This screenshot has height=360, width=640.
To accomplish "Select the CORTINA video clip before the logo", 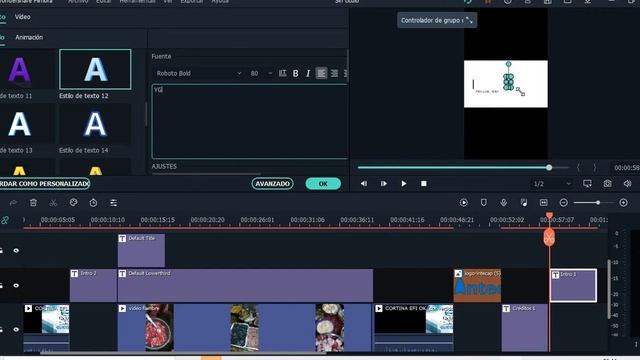I will pyautogui.click(x=414, y=328).
